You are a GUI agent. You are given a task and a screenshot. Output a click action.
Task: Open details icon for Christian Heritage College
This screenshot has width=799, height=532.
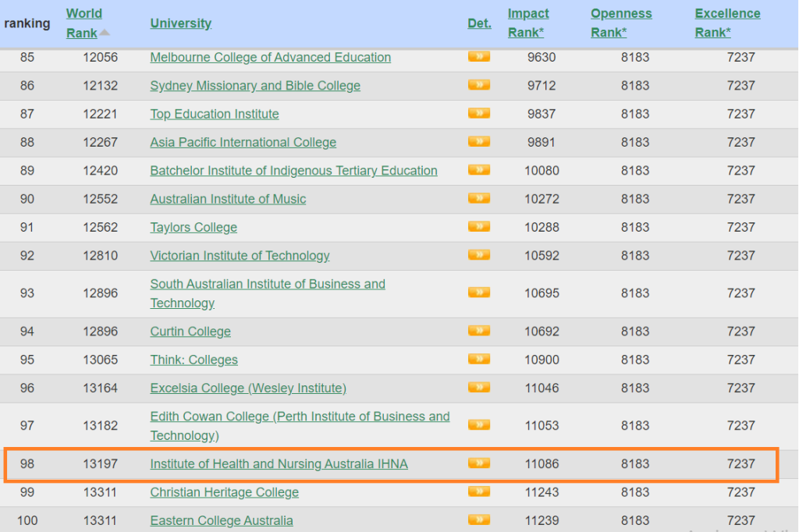pos(479,491)
